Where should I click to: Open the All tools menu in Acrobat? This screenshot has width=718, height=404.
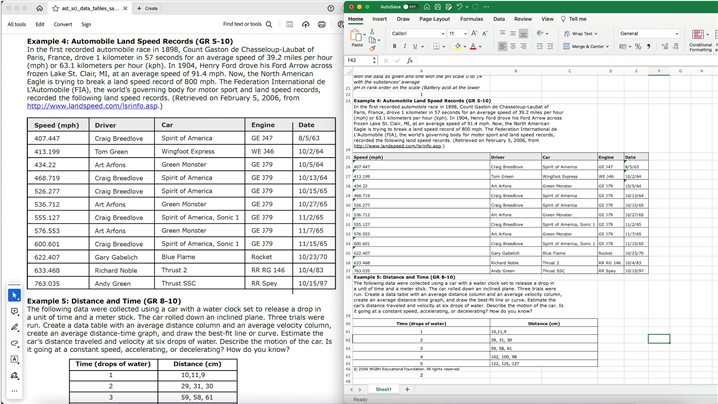(16, 23)
